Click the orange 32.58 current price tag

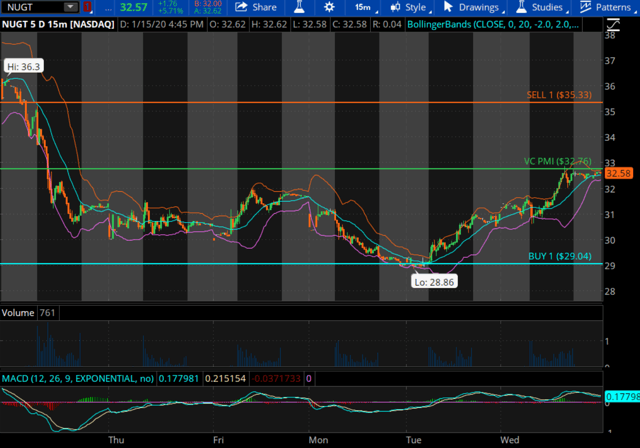618,173
